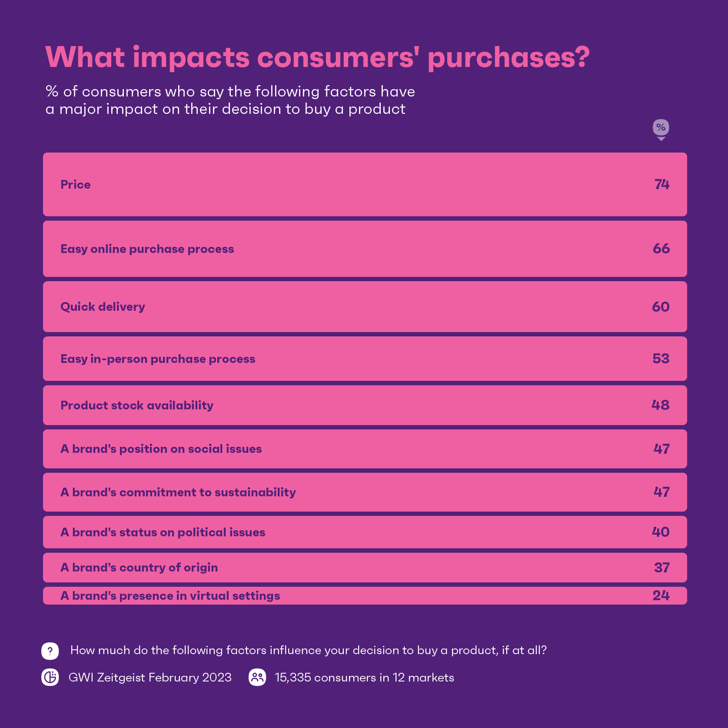Select the Easy online purchase process row
Image resolution: width=728 pixels, height=728 pixels.
coord(365,249)
